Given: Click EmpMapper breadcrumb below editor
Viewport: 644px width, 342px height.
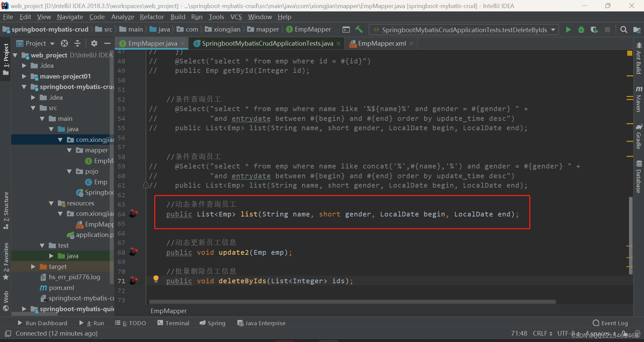Looking at the screenshot, I should click(169, 311).
